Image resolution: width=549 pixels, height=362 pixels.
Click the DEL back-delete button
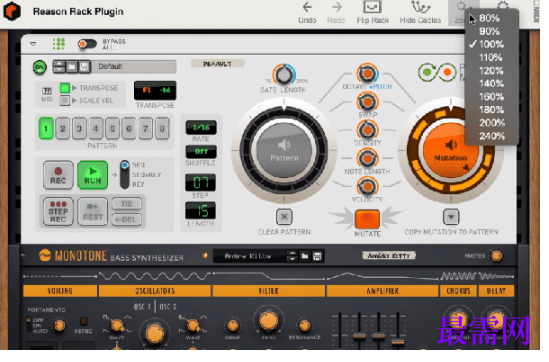click(127, 220)
